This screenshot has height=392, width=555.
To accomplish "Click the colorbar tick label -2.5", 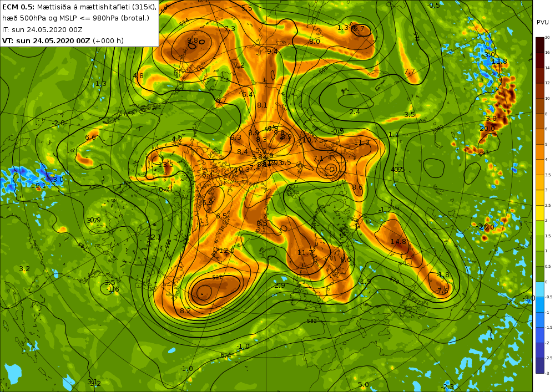I will [549, 358].
